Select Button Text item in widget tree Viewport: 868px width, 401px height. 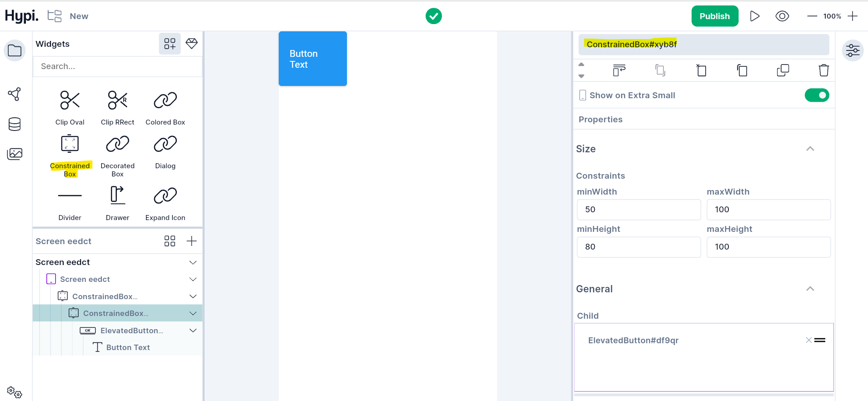click(x=128, y=347)
